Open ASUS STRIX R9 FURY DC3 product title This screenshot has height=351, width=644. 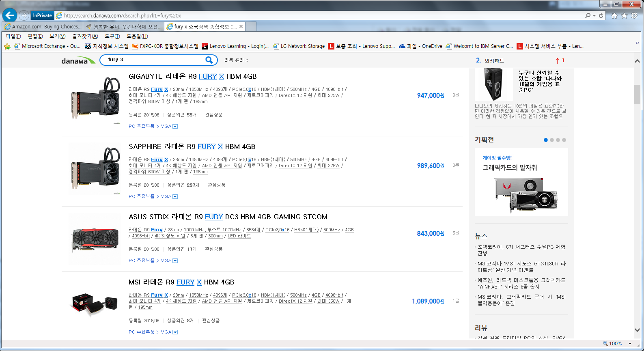point(228,217)
